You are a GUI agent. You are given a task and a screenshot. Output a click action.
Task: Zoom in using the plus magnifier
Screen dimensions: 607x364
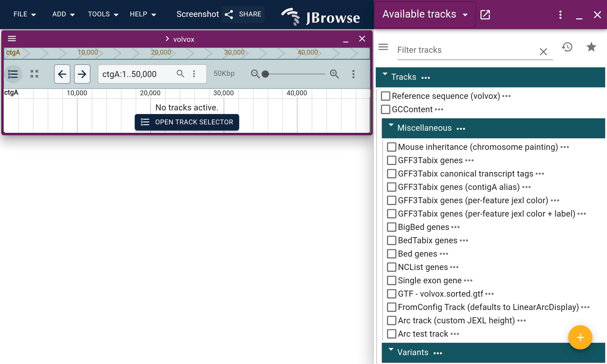(x=334, y=74)
